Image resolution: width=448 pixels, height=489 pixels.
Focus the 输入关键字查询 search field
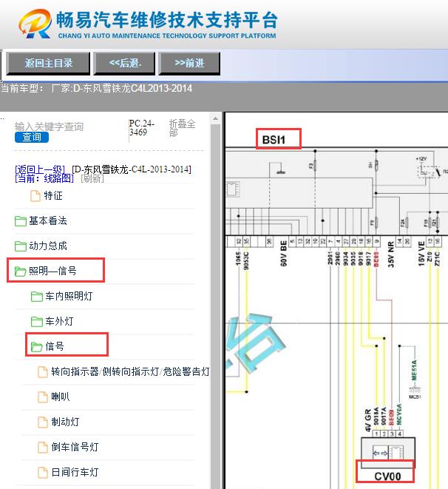coord(50,127)
